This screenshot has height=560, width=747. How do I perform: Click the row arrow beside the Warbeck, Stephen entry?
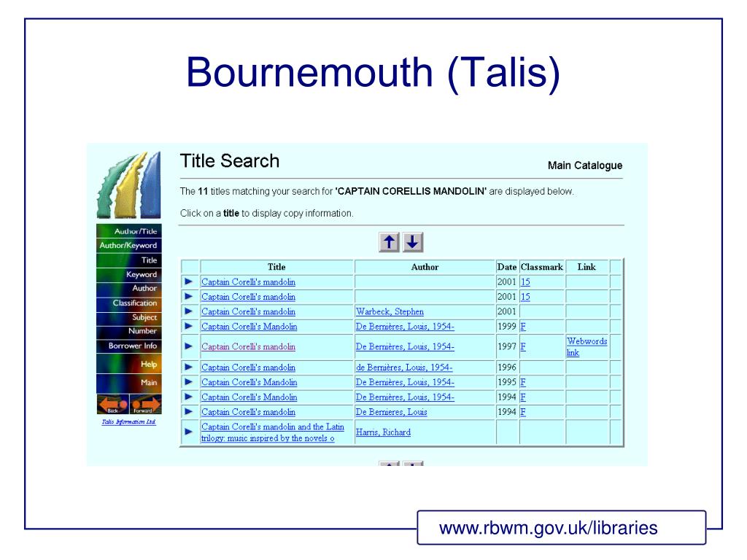coord(189,311)
